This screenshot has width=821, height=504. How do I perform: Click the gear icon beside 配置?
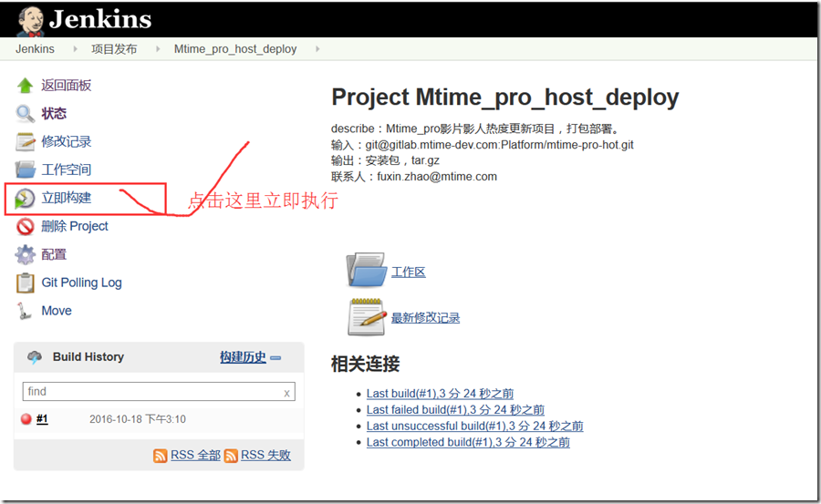pyautogui.click(x=25, y=255)
